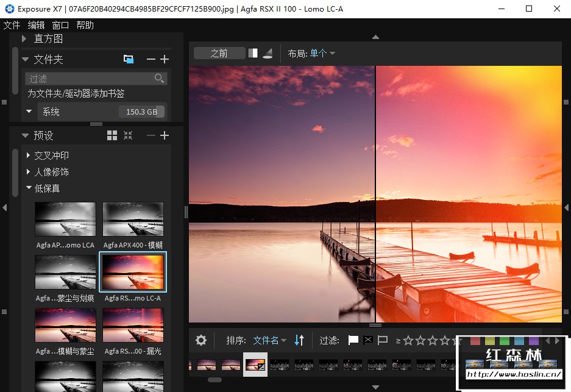The image size is (571, 392).
Task: Select the red color label filter swatch
Action: pyautogui.click(x=475, y=340)
